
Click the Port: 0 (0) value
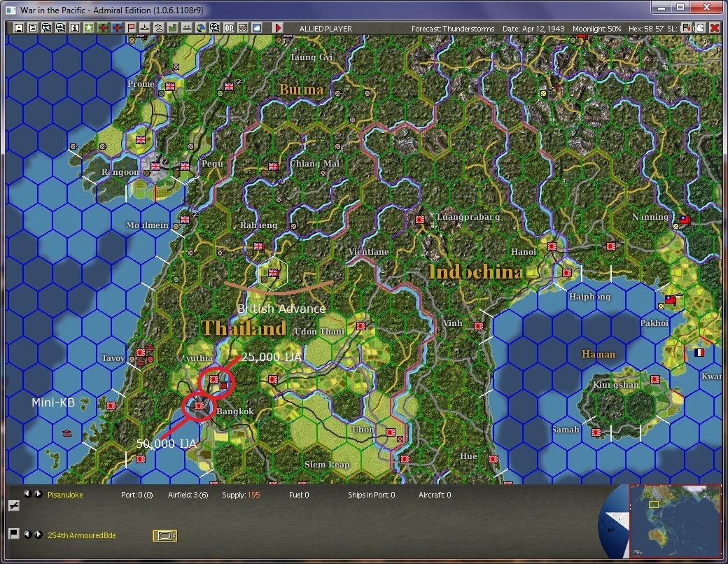pyautogui.click(x=137, y=495)
